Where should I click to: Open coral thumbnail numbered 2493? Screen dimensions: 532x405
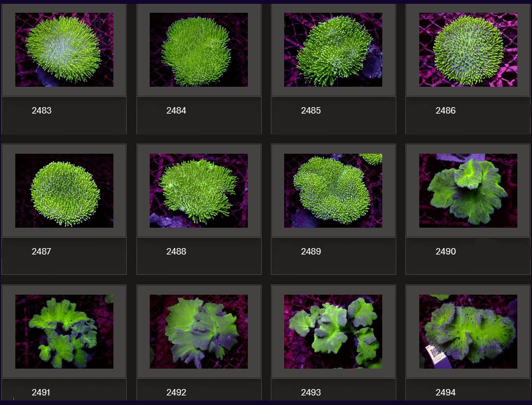pyautogui.click(x=333, y=332)
